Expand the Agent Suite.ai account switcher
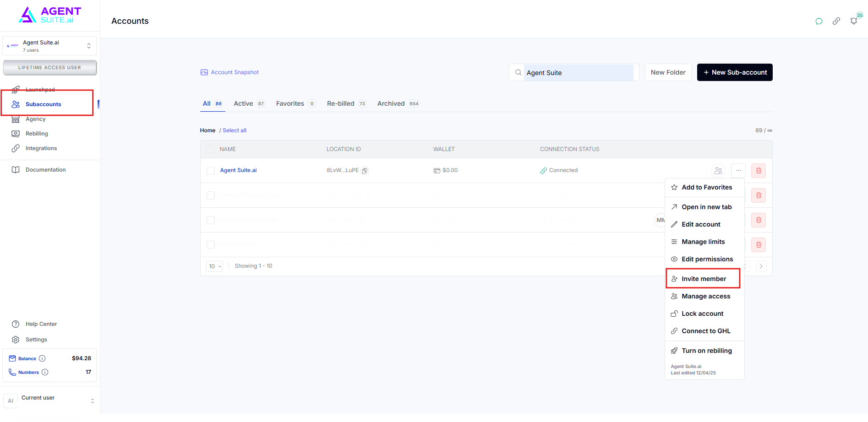The image size is (868, 422). click(49, 46)
